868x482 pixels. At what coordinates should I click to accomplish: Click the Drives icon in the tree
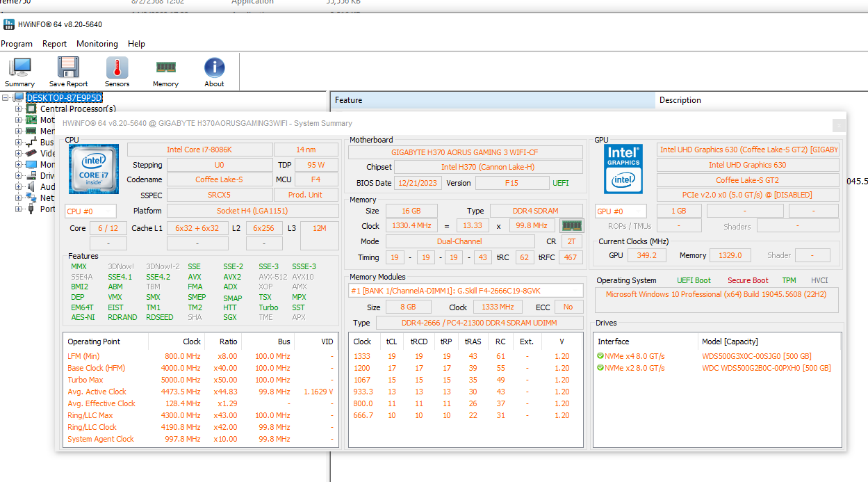click(x=31, y=175)
